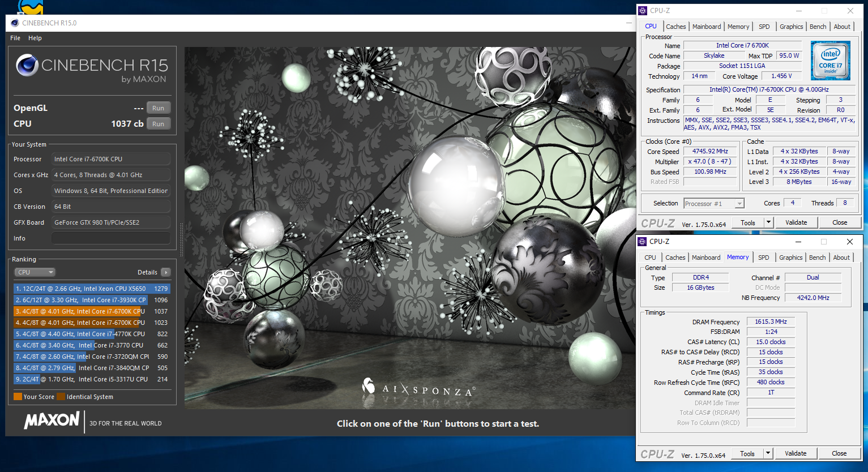Select ranking row Intel Core i7-3930K
Viewport: 868px width, 472px height.
(92, 300)
